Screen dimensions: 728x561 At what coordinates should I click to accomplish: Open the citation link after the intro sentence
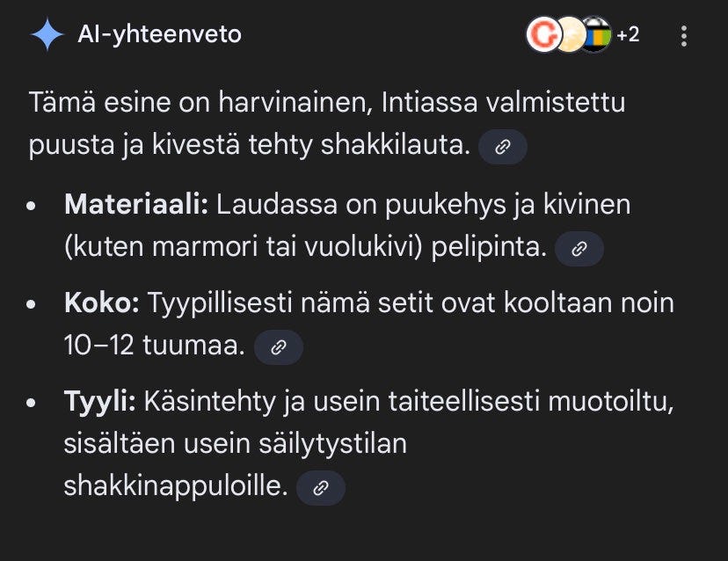coord(501,147)
